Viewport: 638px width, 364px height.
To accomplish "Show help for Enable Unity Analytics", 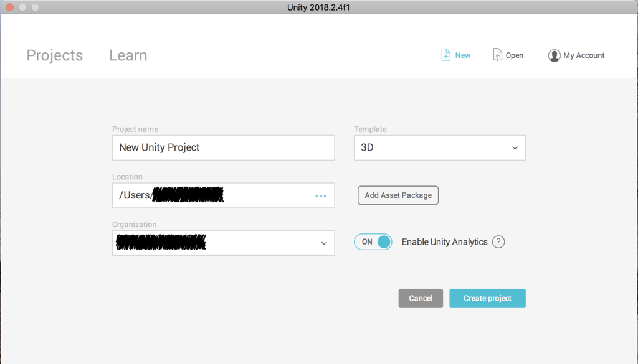I will point(498,241).
